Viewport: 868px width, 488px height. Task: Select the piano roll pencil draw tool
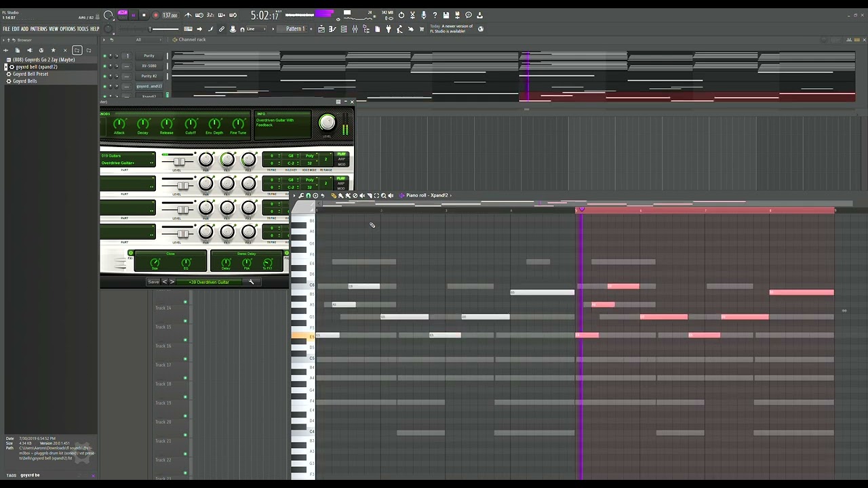coord(334,195)
